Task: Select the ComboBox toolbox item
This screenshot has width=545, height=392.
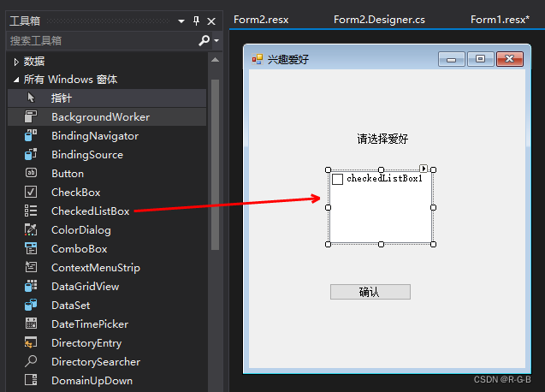Action: [107, 248]
